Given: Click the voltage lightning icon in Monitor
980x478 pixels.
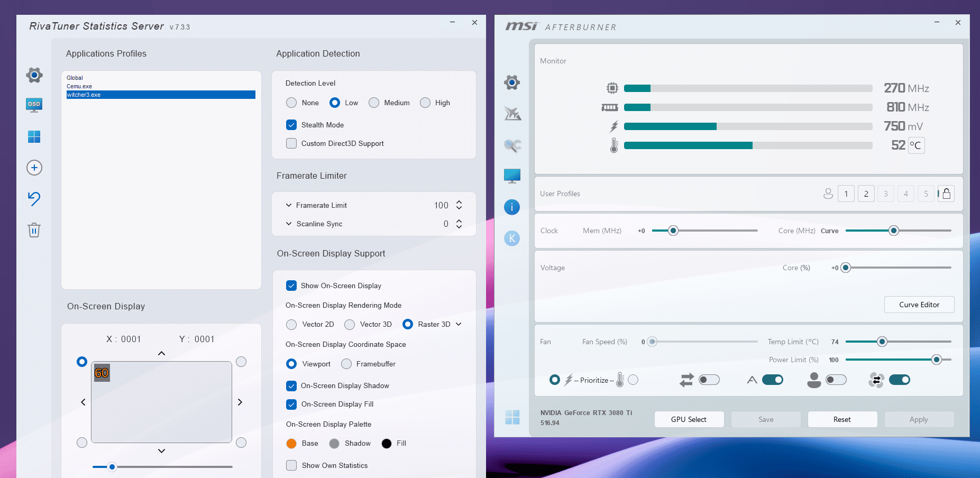Looking at the screenshot, I should click(613, 126).
